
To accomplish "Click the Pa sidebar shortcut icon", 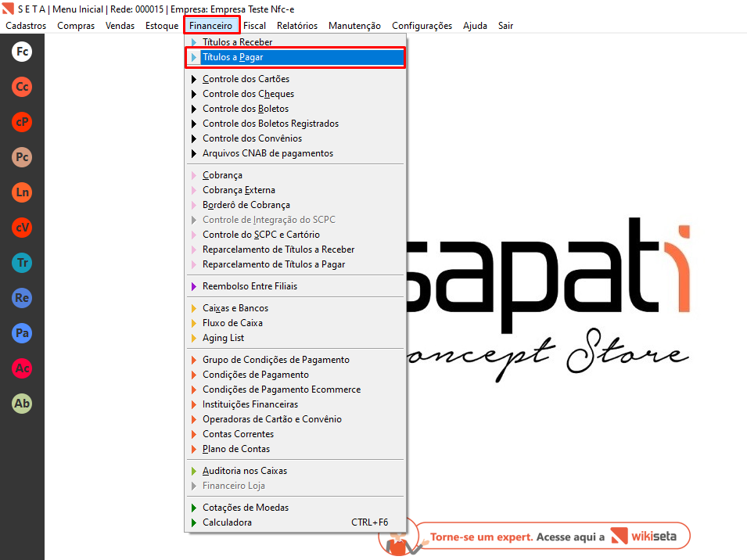I will (x=22, y=333).
